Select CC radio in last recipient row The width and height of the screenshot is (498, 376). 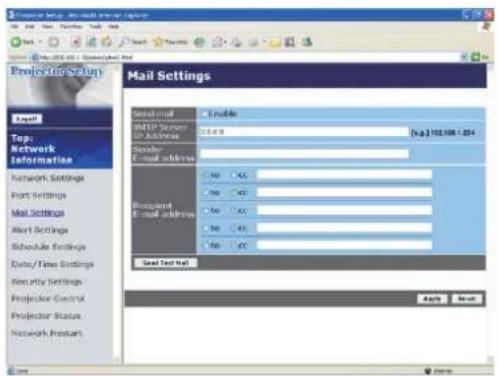233,246
